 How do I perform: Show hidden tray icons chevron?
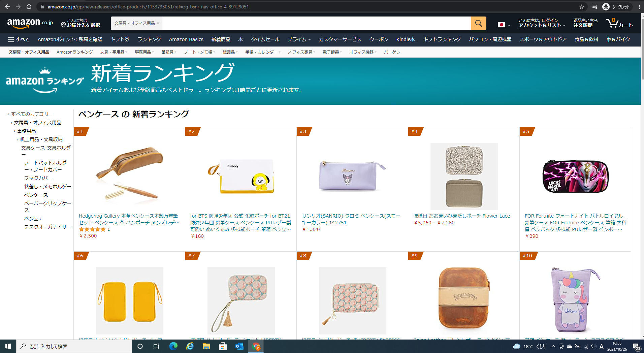click(553, 346)
